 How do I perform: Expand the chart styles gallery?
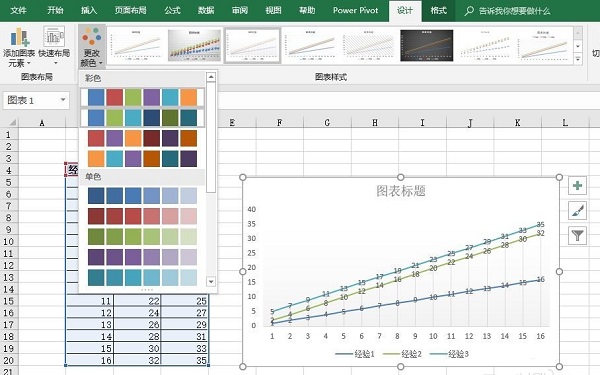coord(578,59)
